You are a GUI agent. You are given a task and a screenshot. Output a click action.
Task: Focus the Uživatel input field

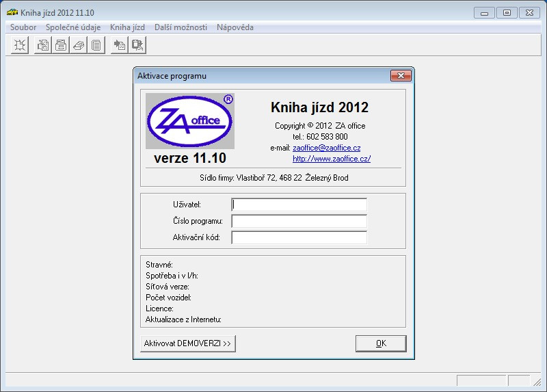(299, 205)
